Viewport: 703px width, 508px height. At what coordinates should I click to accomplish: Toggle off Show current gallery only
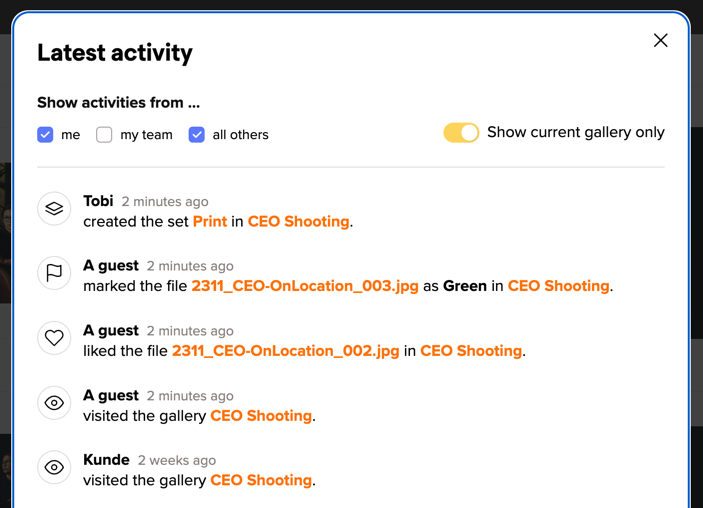click(x=461, y=133)
